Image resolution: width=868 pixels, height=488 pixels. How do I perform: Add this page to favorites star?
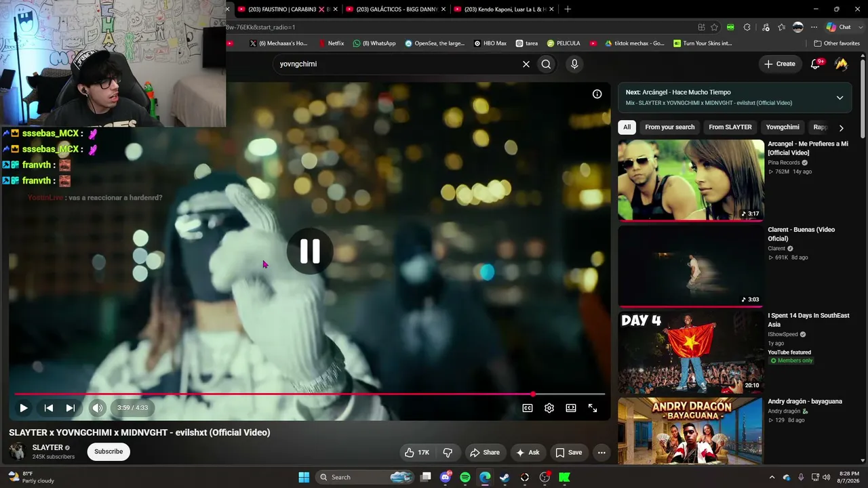[x=714, y=27]
